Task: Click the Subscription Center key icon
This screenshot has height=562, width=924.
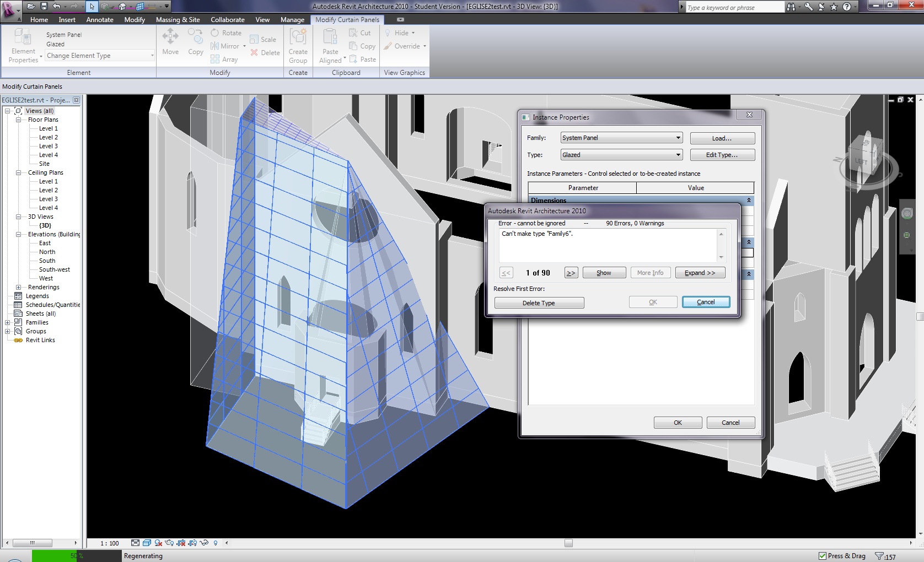Action: 808,7
